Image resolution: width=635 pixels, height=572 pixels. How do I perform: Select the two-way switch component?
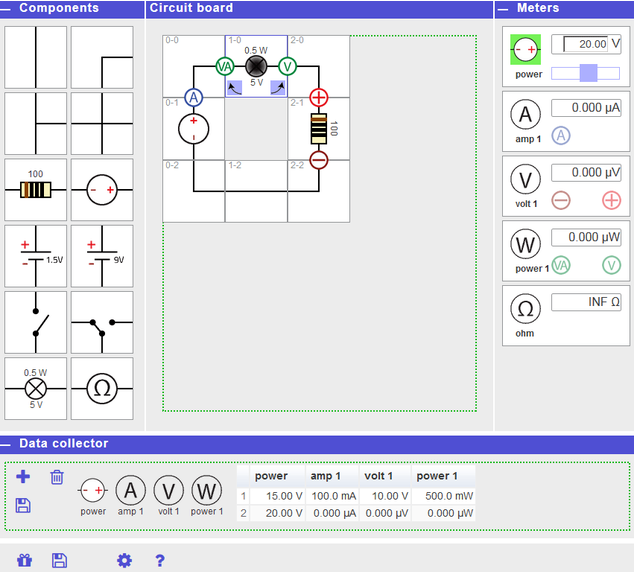[102, 323]
